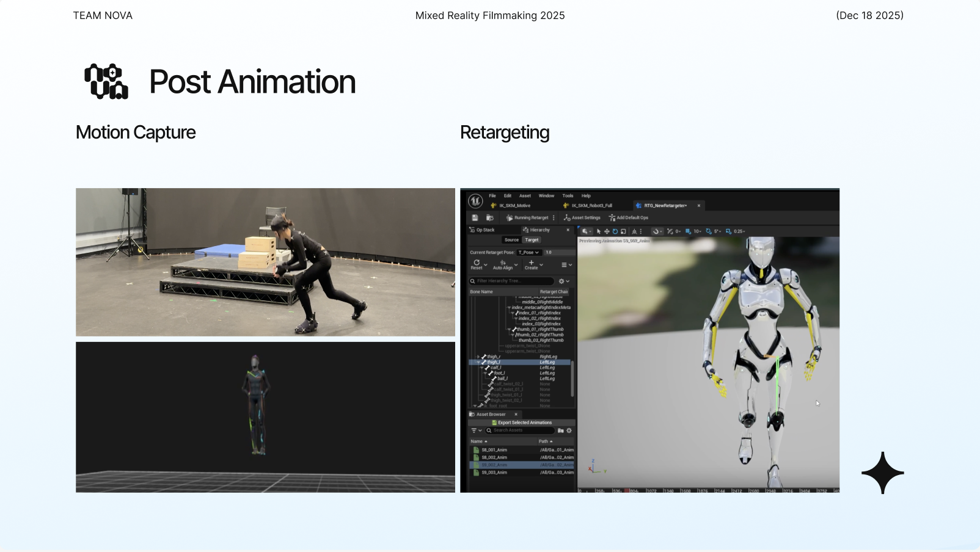Open the T_Pose retarget pose dropdown
The image size is (980, 552).
pyautogui.click(x=528, y=252)
